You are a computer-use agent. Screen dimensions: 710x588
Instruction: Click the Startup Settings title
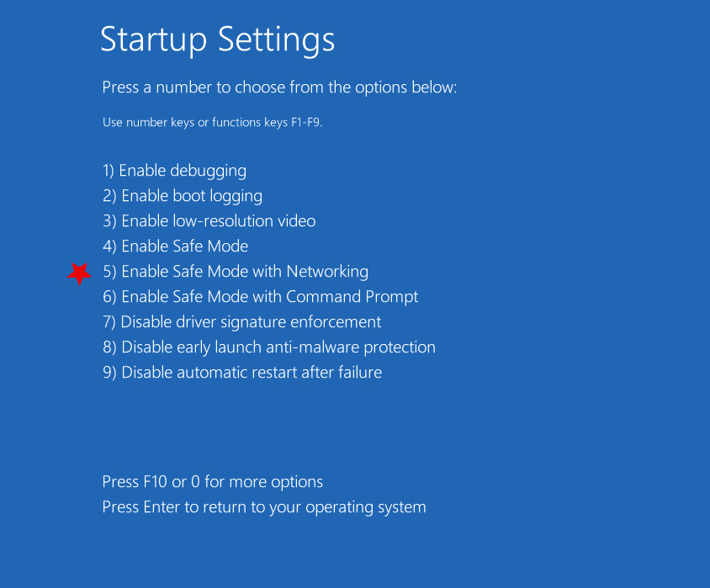point(217,40)
